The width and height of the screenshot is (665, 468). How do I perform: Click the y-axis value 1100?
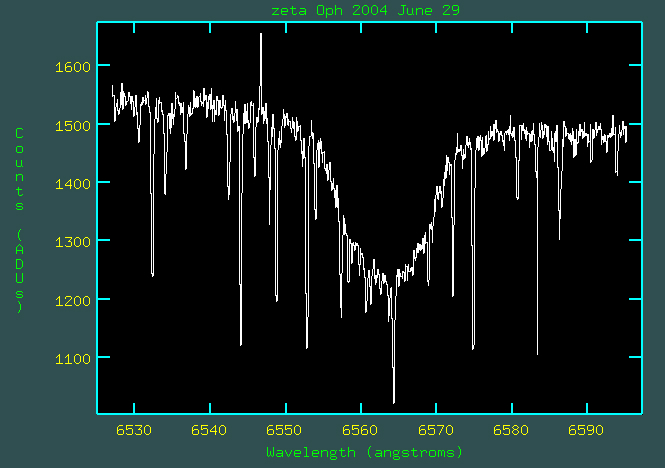click(73, 359)
